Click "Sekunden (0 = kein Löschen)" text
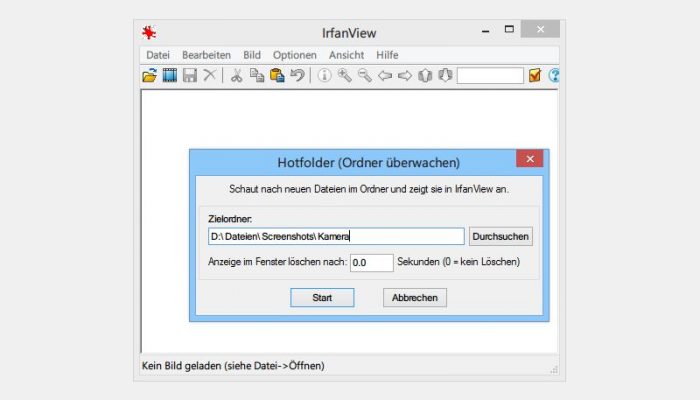This screenshot has height=400, width=700. (458, 262)
